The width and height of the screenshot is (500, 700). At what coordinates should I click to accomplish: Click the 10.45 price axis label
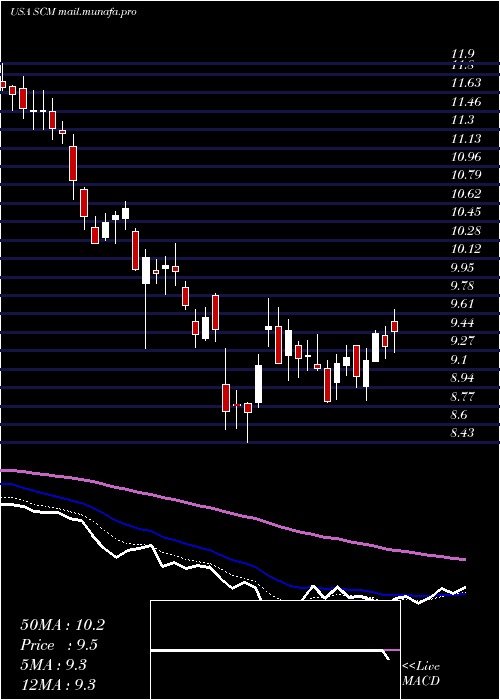(466, 212)
